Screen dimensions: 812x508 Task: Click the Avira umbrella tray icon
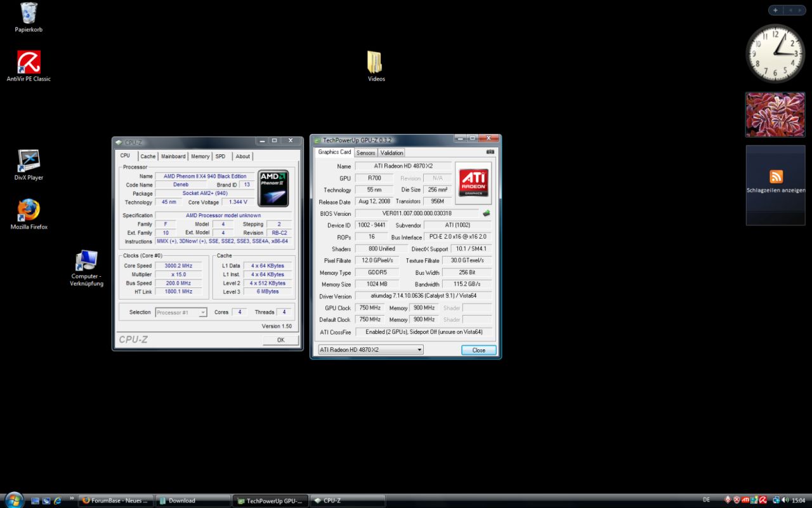coord(763,500)
